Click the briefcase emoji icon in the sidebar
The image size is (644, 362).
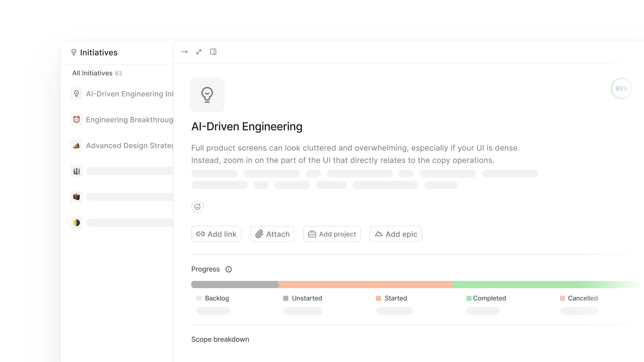pyautogui.click(x=76, y=197)
